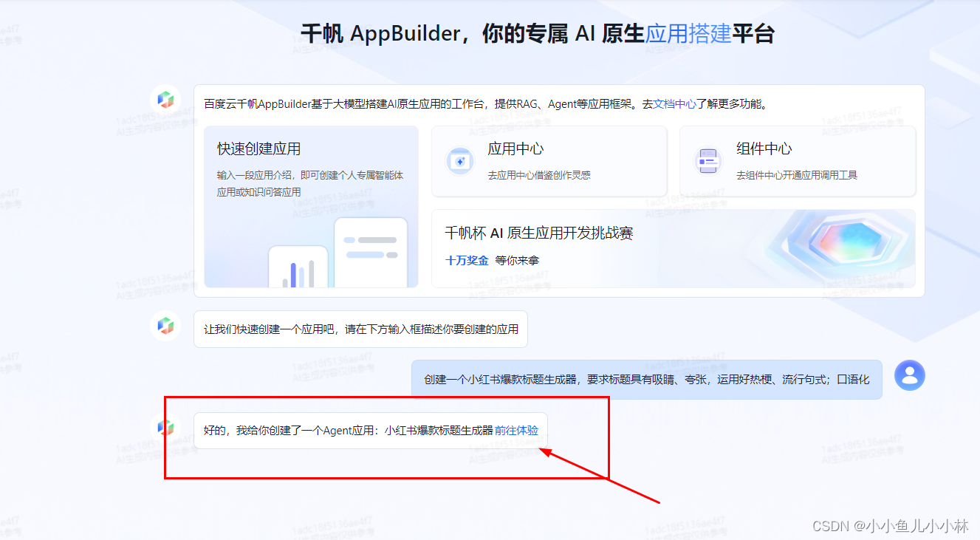Click the text 去应用中心借鉴创作灵感
This screenshot has width=980, height=540.
pyautogui.click(x=539, y=175)
